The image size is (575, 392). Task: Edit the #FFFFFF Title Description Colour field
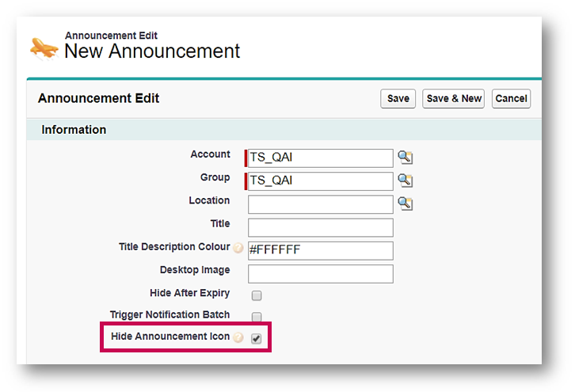[x=321, y=250]
